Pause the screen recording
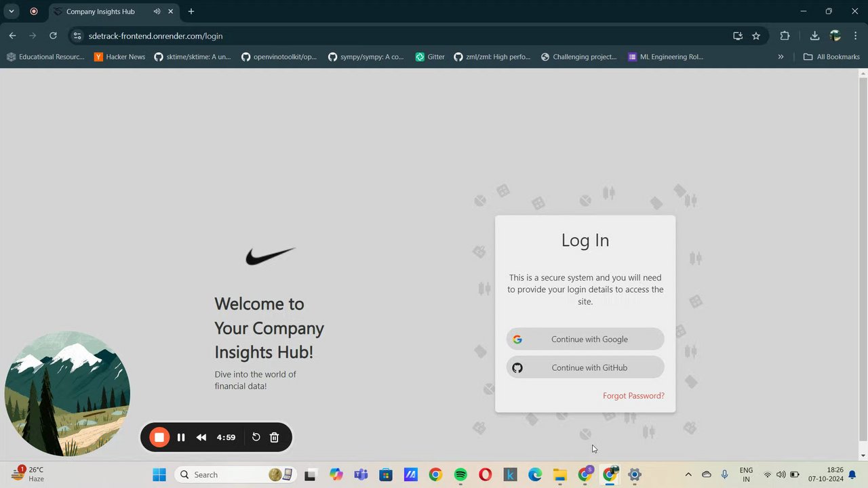 tap(181, 437)
